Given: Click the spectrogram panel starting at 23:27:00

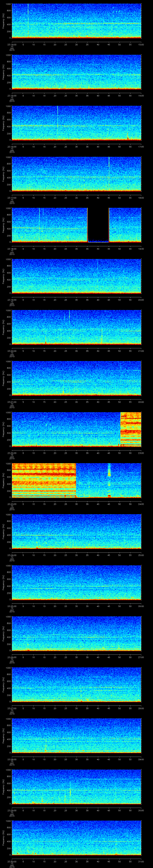Looking at the screenshot, I should click(x=76, y=685).
